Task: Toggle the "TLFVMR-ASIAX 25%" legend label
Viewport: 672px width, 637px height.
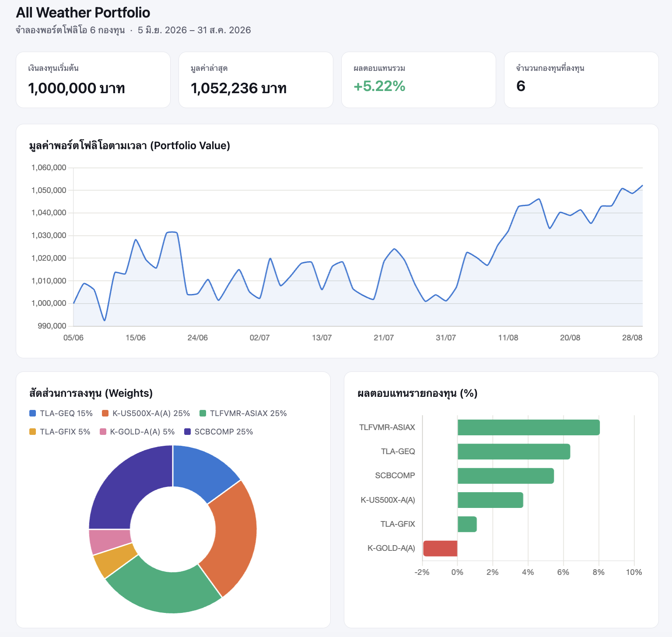Action: coord(248,413)
